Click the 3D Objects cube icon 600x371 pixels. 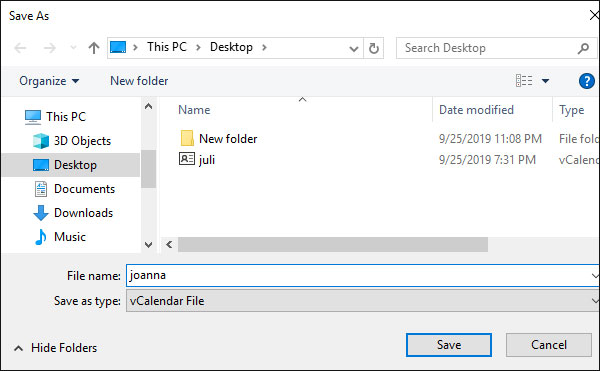41,141
